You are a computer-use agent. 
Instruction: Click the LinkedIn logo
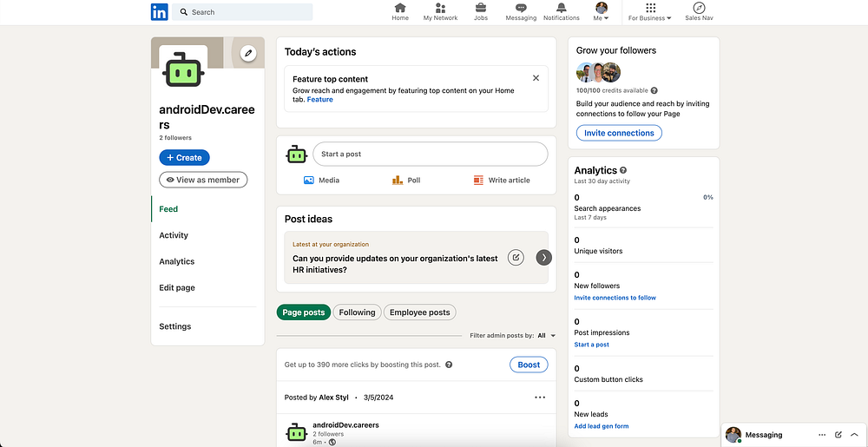[160, 11]
